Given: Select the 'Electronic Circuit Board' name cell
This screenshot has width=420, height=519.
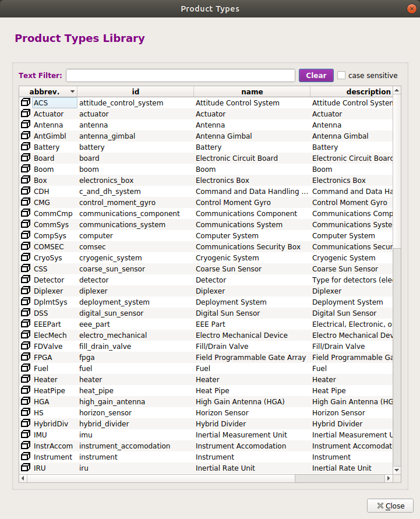Looking at the screenshot, I should 252,158.
